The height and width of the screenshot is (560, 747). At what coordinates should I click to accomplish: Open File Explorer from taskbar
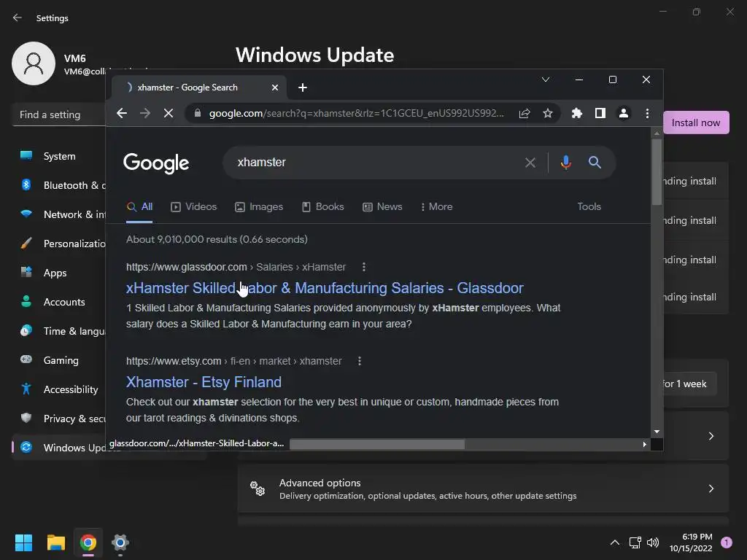55,542
